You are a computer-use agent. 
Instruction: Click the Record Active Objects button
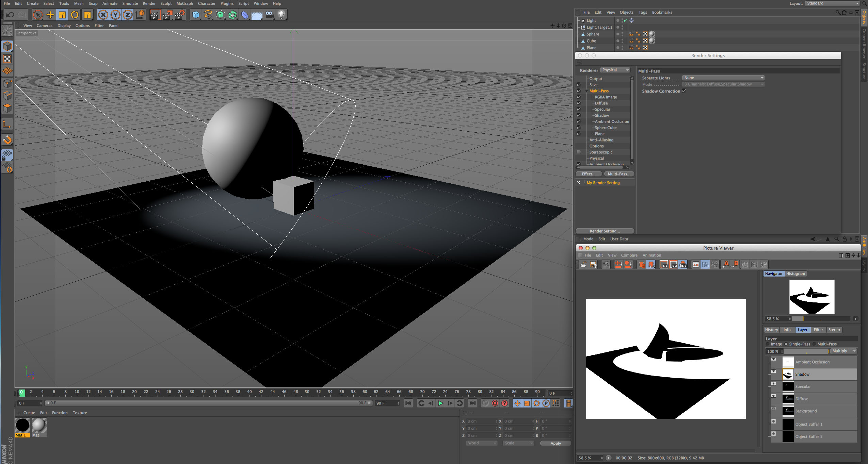[485, 403]
